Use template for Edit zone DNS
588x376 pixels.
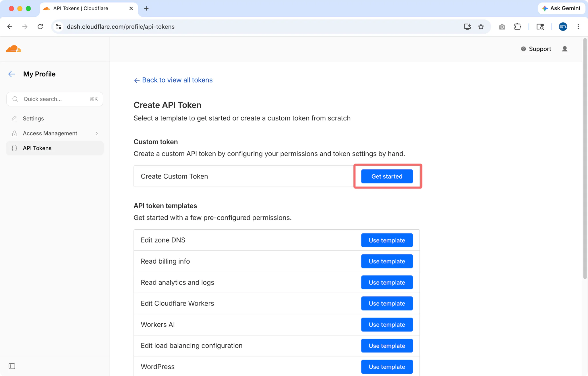pyautogui.click(x=387, y=240)
